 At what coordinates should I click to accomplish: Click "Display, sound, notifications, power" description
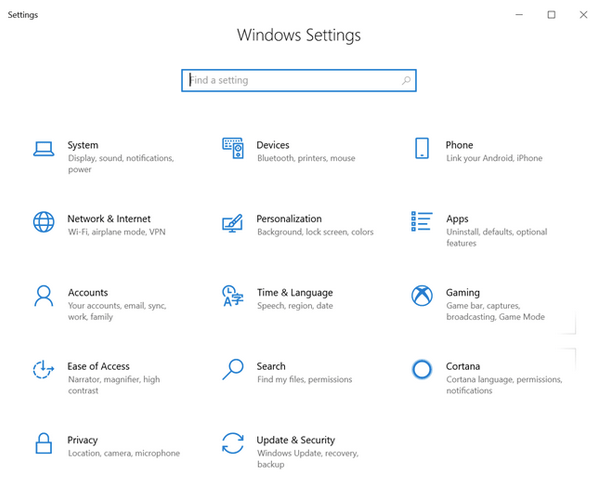point(121,164)
